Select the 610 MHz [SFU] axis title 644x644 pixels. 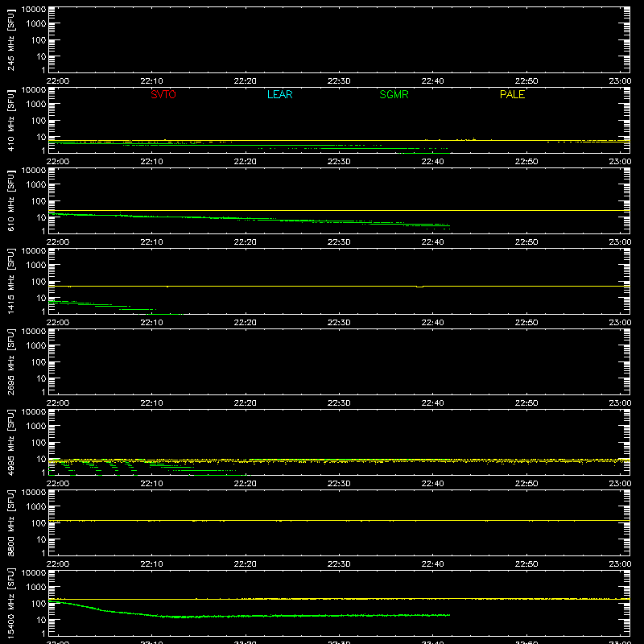click(x=10, y=201)
